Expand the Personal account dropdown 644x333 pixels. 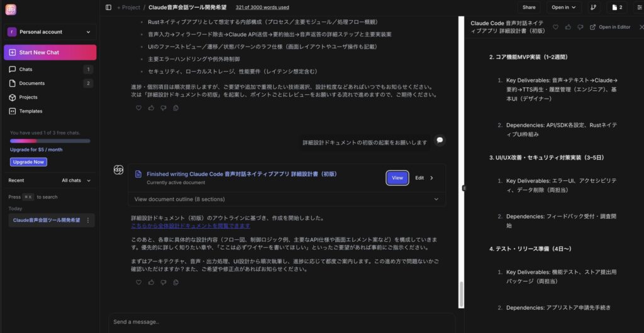point(88,32)
